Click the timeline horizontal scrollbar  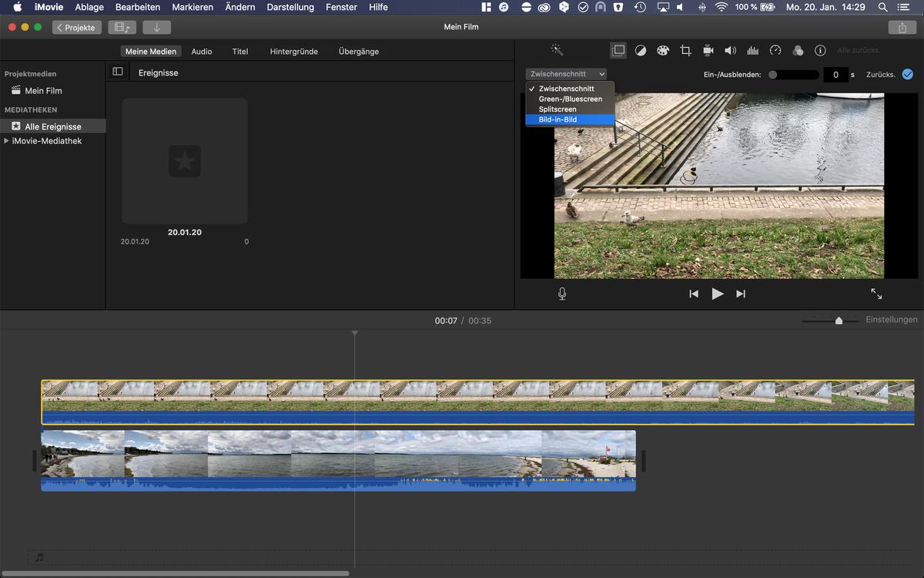[x=176, y=573]
